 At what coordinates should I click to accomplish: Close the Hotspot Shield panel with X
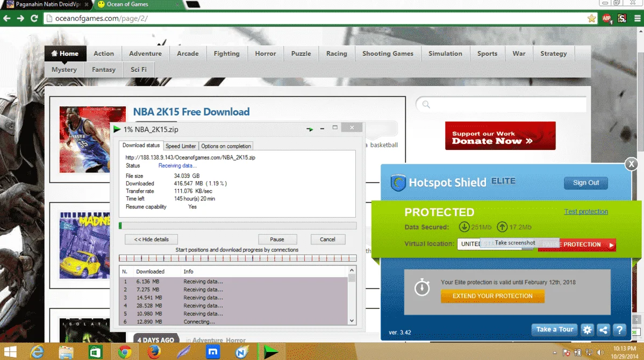[x=631, y=164]
